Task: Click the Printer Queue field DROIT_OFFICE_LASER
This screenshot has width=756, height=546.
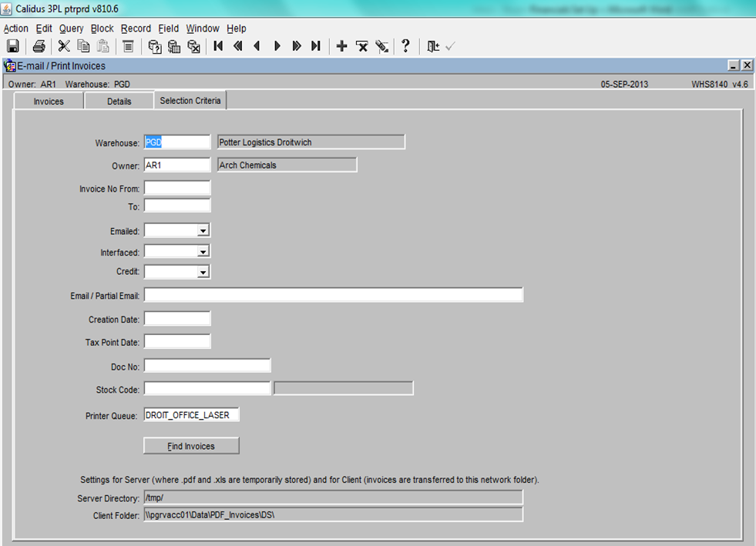Action: [x=191, y=415]
